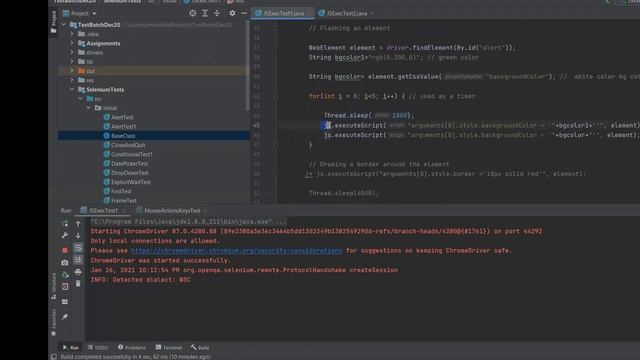This screenshot has width=640, height=360.
Task: Click the down arrow stack trace icon
Action: (78, 236)
